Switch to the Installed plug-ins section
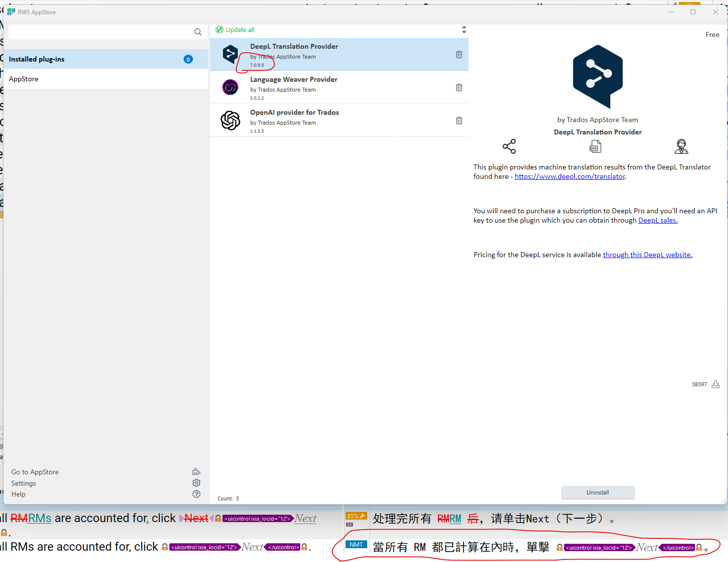The width and height of the screenshot is (728, 562). pyautogui.click(x=37, y=59)
